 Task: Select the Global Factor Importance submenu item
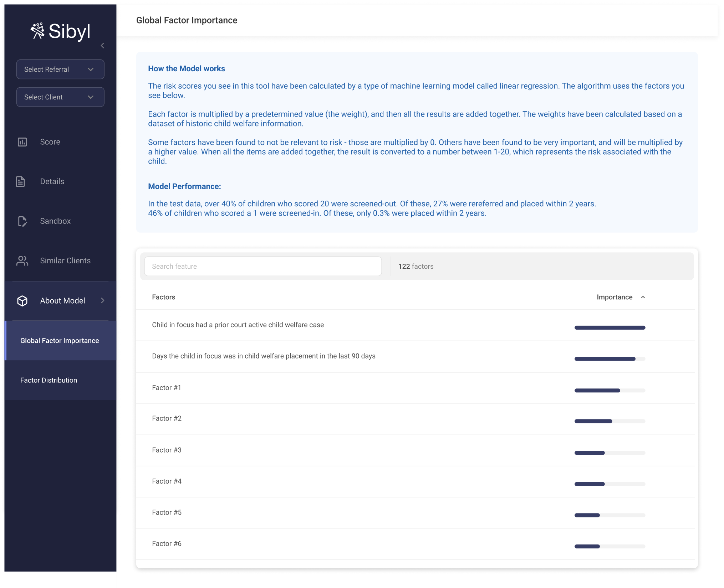(60, 341)
